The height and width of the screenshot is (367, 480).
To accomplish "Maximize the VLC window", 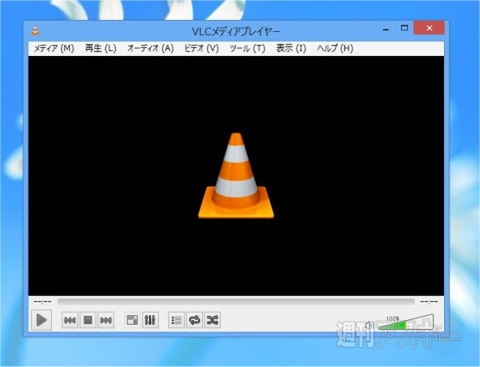I will click(404, 28).
